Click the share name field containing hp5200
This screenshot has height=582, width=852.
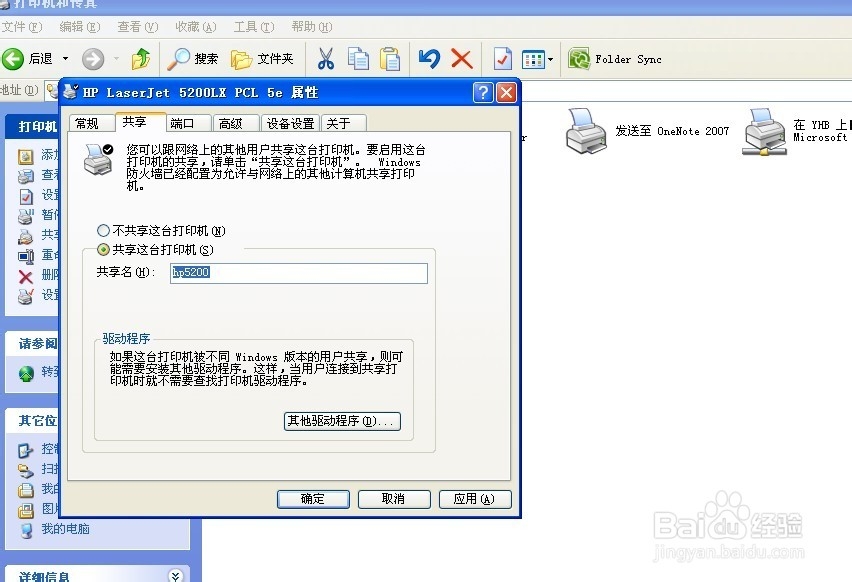click(x=299, y=273)
